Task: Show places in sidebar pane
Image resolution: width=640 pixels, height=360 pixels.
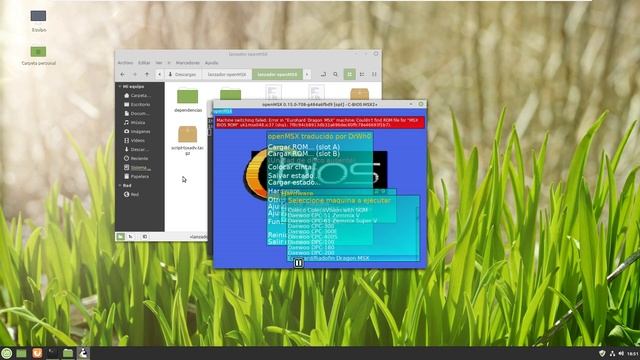Action: coord(120,236)
